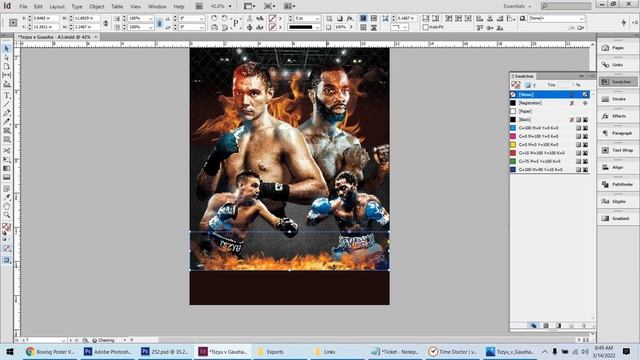
Task: Click rotate 90 degrees clockwise icon
Action: [214, 18]
